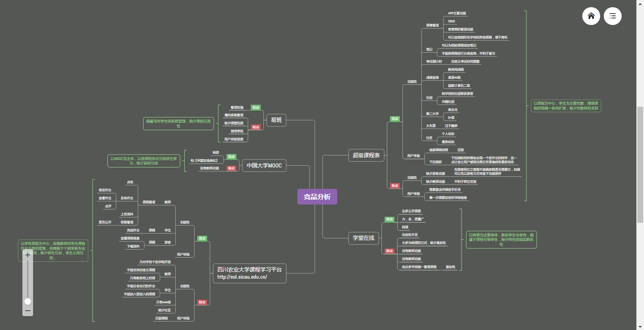The image size is (644, 330).
Task: Select the 需要登录并绑定手机号 node
Action: click(x=445, y=190)
